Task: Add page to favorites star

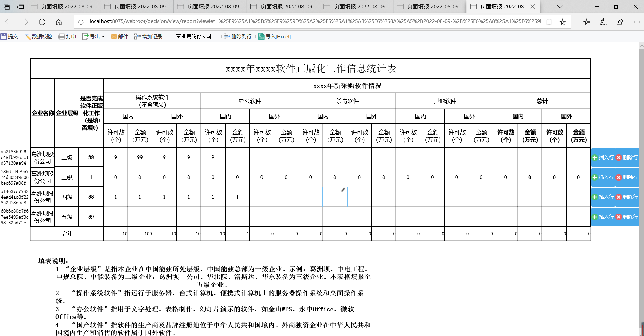Action: point(563,22)
